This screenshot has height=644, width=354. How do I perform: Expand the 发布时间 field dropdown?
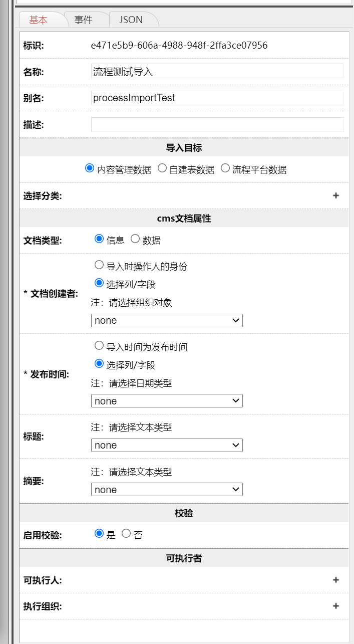pos(167,401)
